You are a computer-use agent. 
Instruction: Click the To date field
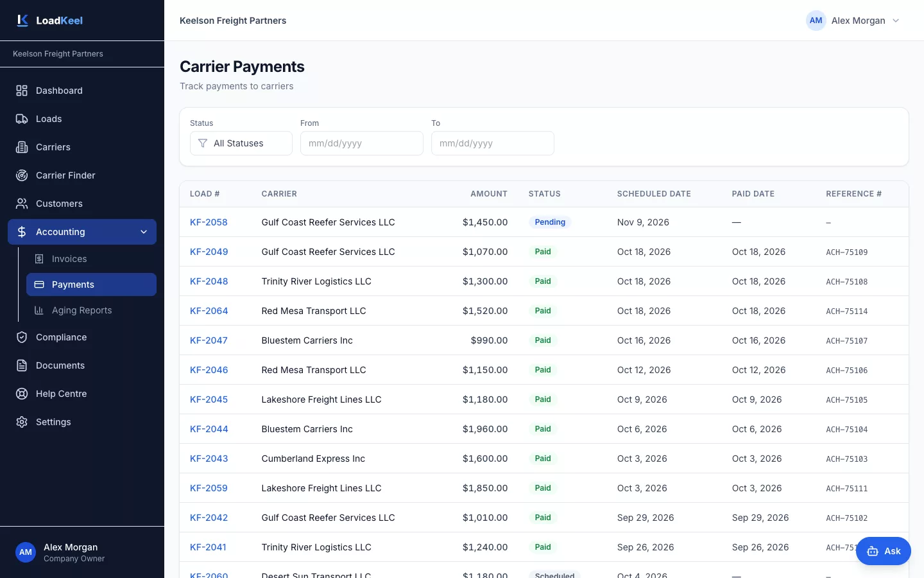pos(493,143)
